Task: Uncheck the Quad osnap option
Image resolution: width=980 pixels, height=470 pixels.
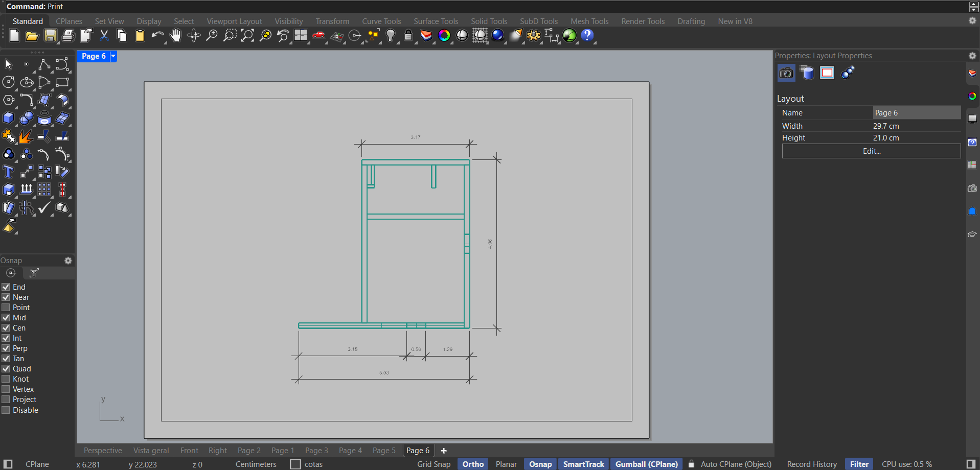Action: (x=6, y=369)
